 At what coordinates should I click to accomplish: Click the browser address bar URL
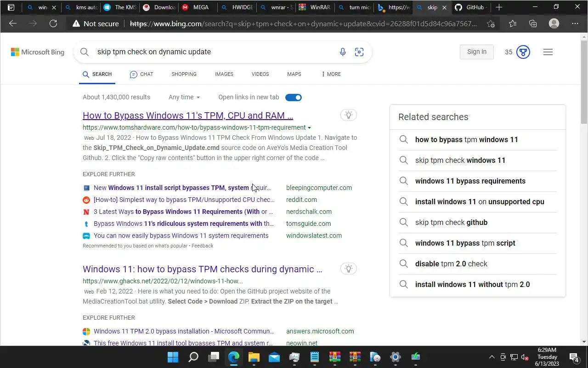tap(304, 23)
